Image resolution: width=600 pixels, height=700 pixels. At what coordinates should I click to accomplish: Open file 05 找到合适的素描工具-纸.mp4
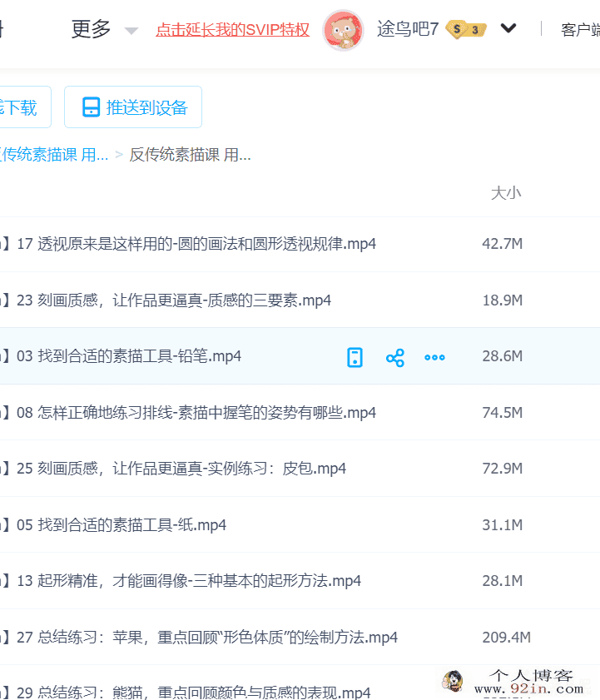pos(121,524)
